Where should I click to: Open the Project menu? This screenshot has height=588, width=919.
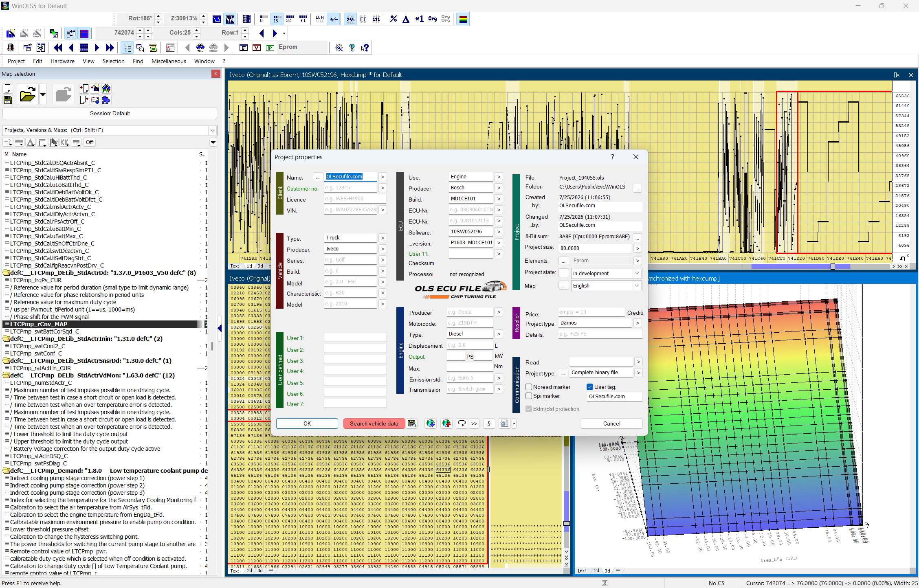coord(16,61)
